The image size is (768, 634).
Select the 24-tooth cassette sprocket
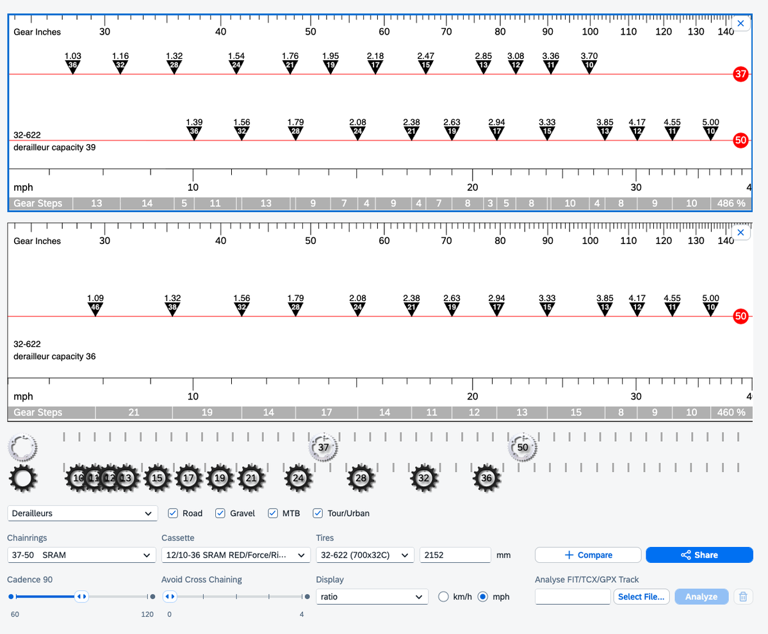tap(298, 478)
